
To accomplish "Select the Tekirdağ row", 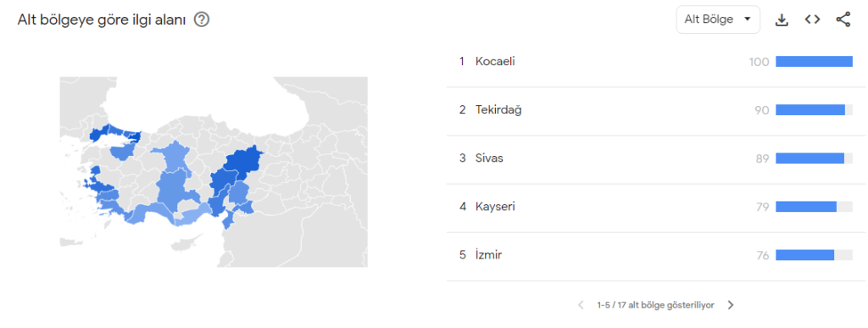I will coord(655,110).
